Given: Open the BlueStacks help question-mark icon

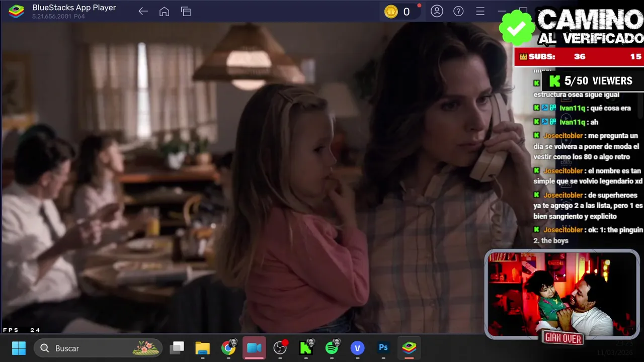Looking at the screenshot, I should tap(458, 11).
